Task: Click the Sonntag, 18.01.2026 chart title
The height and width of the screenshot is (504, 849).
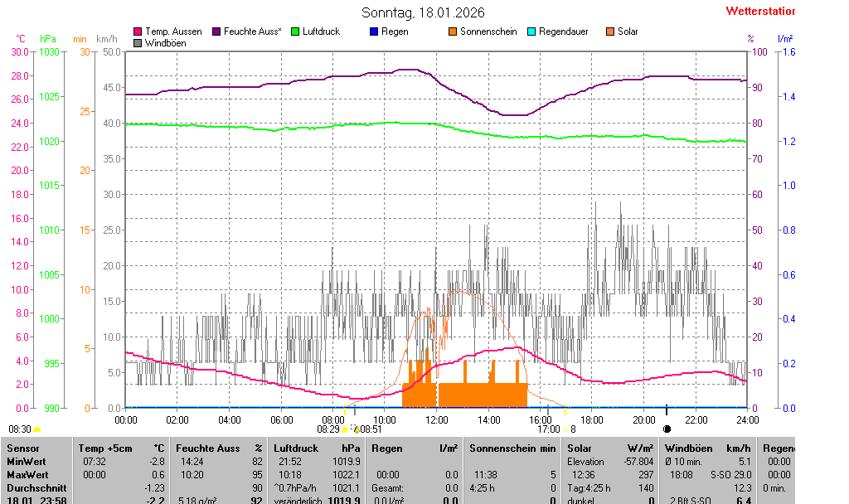Action: click(424, 12)
